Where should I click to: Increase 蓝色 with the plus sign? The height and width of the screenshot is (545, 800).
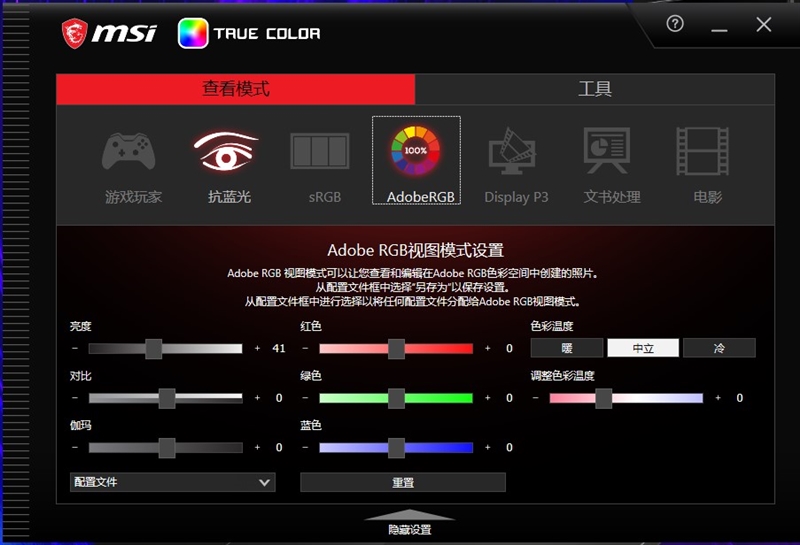click(488, 448)
